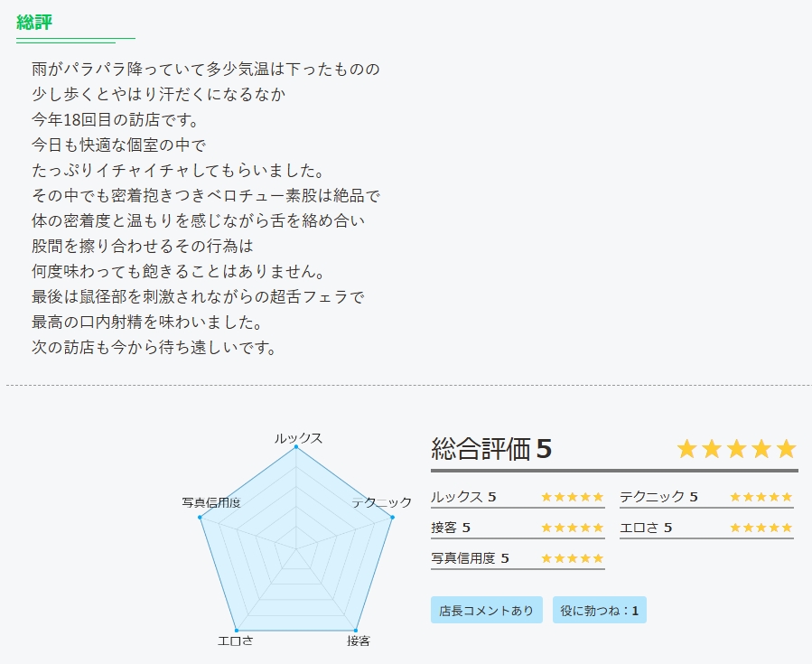The height and width of the screenshot is (664, 812).
Task: Open the 店長コメントあり badge
Action: pos(486,610)
